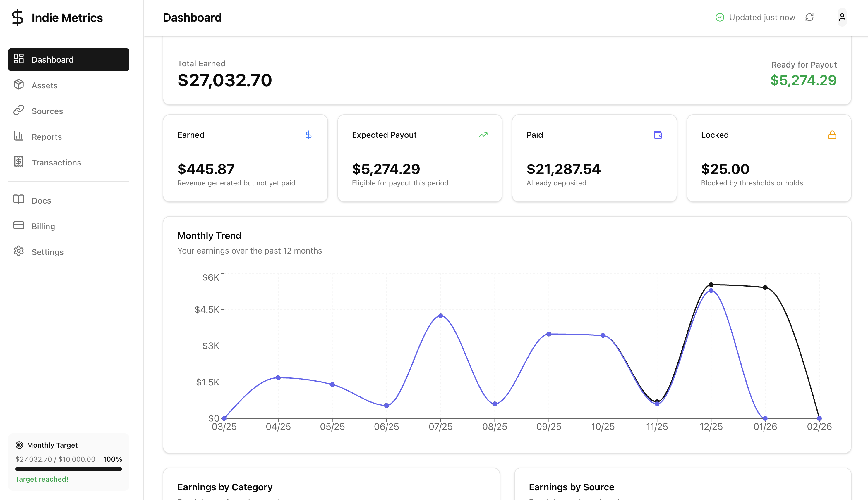Open Assets via the package icon

tap(19, 85)
